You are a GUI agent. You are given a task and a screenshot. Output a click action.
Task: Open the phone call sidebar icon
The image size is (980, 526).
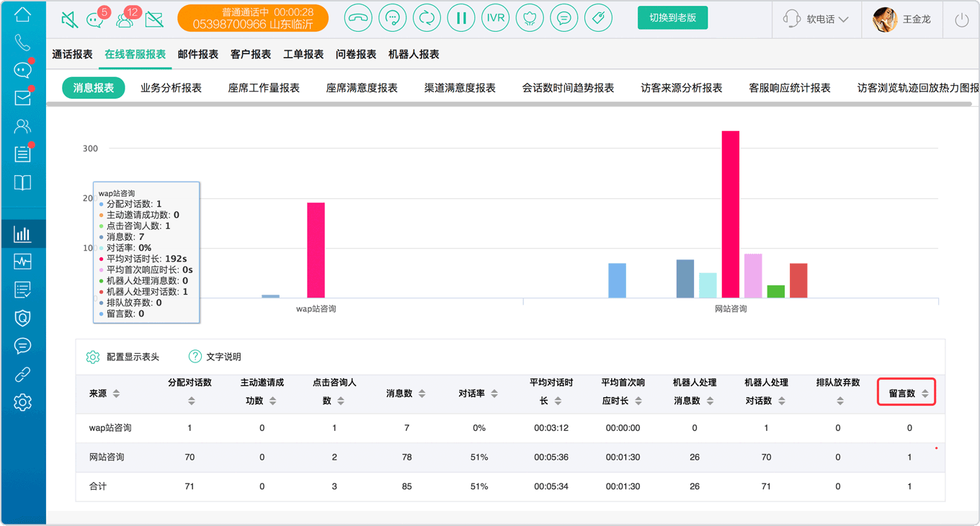pos(22,42)
